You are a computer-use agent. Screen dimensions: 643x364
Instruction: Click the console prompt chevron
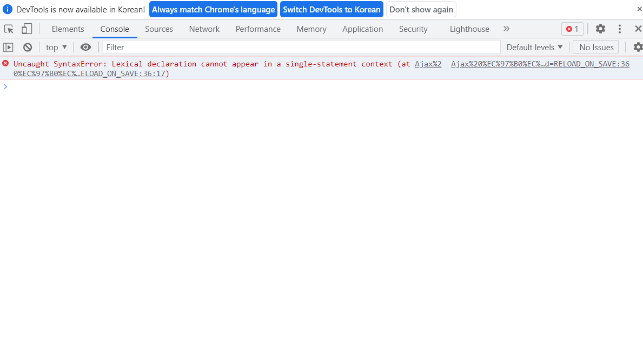[x=5, y=87]
